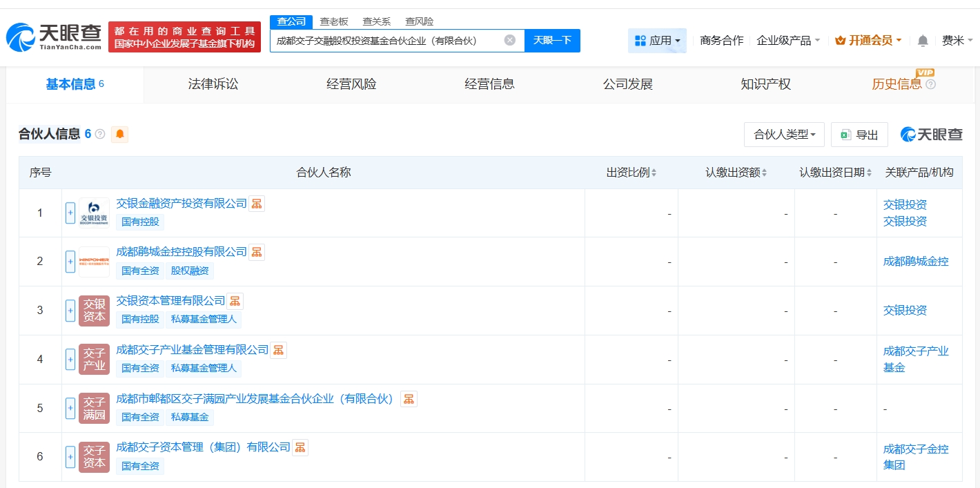Screen dimensions: 980x488
Task: Open equity structure icon for 成都交子产业基金管理有限公司
Action: pos(278,350)
